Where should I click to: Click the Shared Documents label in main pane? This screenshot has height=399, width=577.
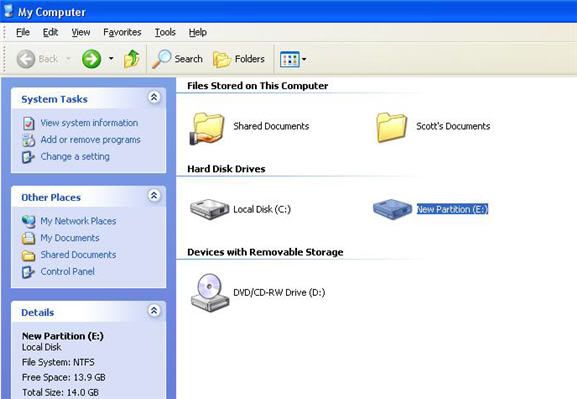click(x=271, y=126)
